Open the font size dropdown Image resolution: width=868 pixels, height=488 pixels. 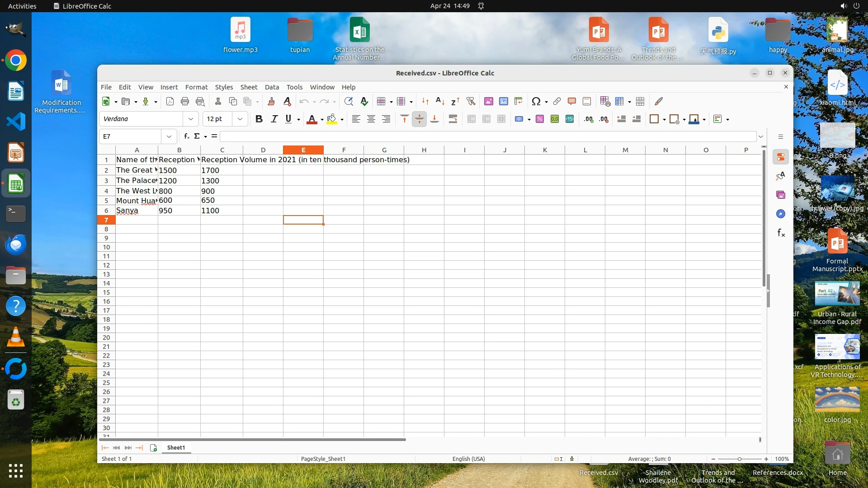pyautogui.click(x=240, y=119)
